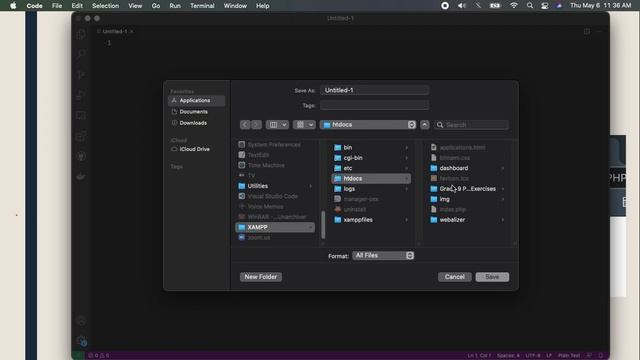
Task: Click Spaces: 4 in the status bar
Action: 508,356
